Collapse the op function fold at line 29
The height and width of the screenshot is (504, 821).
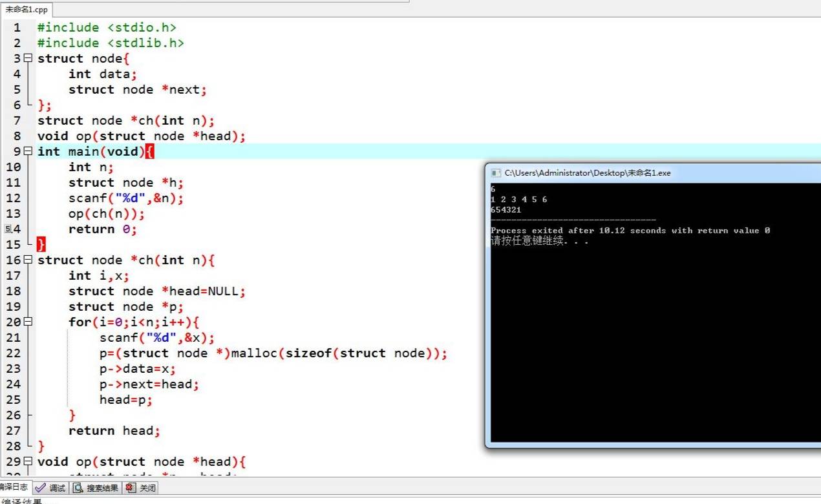pyautogui.click(x=27, y=461)
